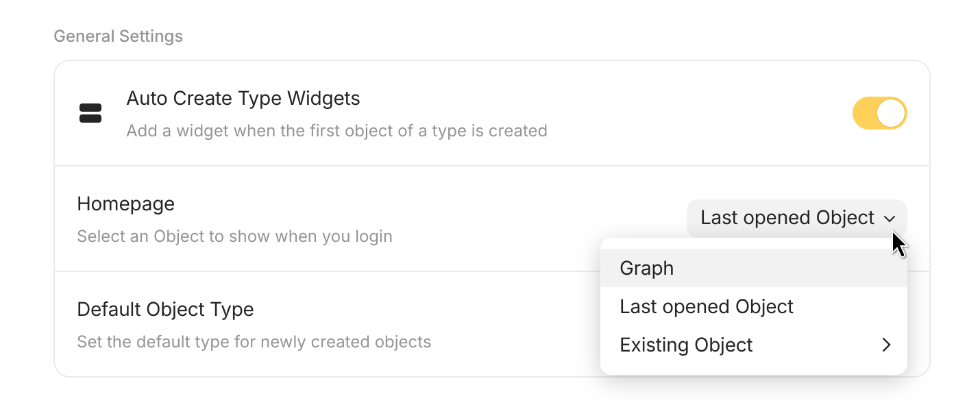Click "Set the default type" description text
Screen dimensions: 980x418
pos(254,341)
